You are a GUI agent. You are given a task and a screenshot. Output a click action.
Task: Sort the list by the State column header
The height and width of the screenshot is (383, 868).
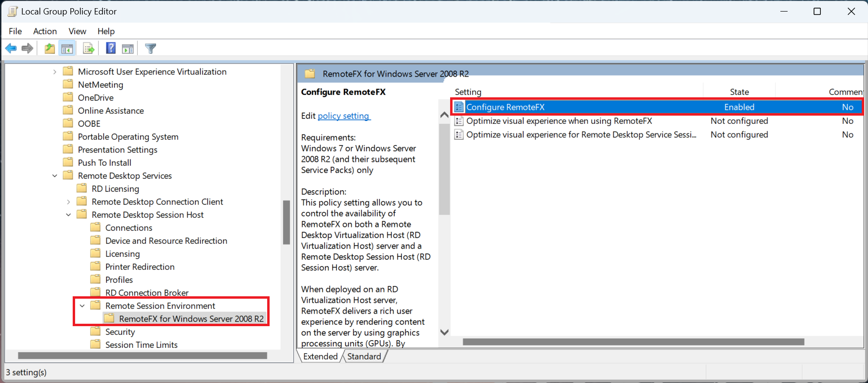739,92
